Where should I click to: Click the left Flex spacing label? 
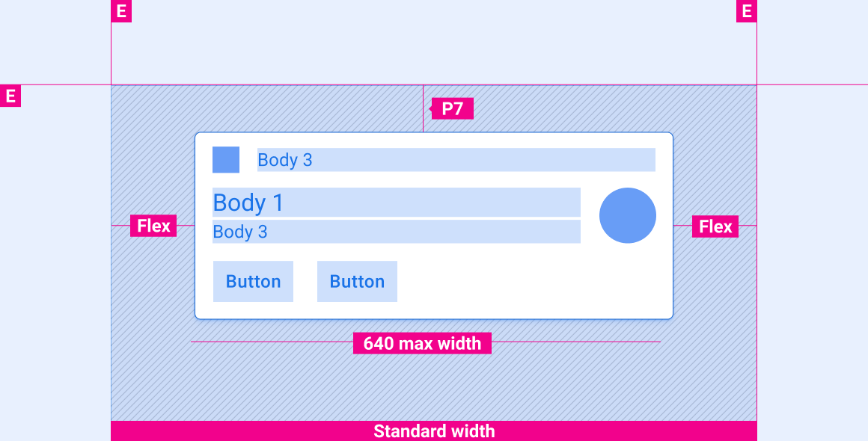coord(153,226)
